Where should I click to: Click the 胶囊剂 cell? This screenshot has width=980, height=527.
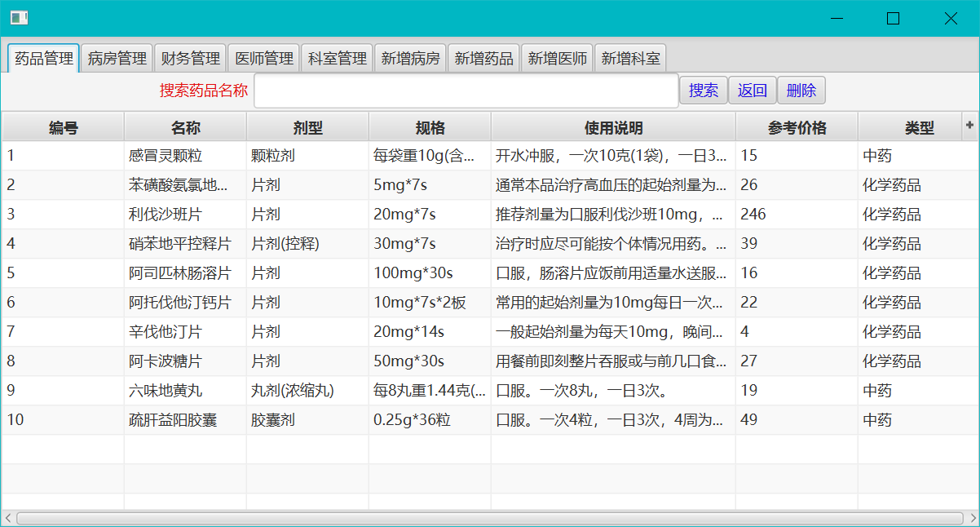pyautogui.click(x=307, y=420)
